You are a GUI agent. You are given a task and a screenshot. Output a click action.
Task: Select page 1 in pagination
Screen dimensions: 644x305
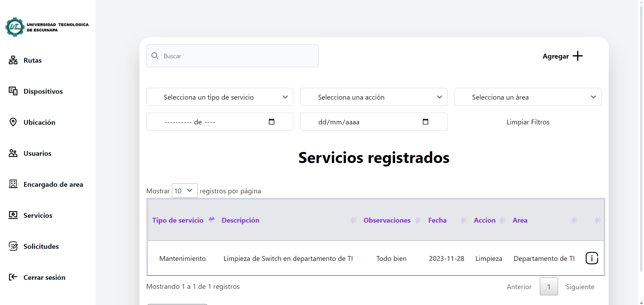tap(548, 287)
